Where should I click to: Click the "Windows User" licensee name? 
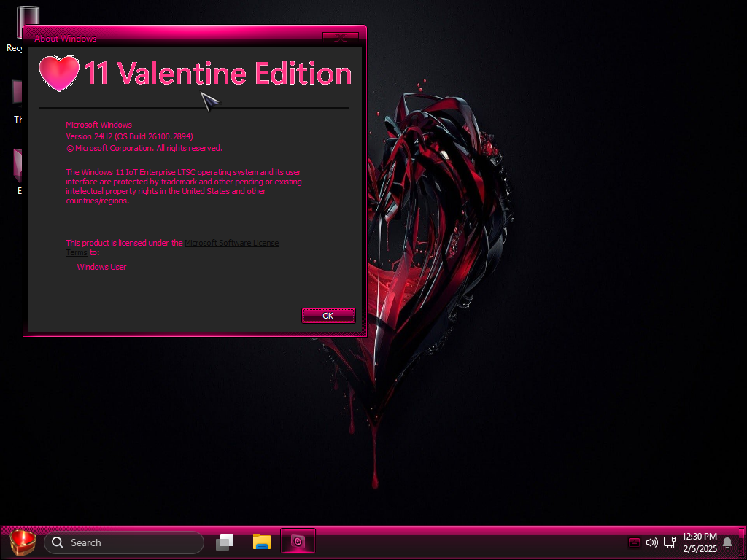click(x=101, y=267)
